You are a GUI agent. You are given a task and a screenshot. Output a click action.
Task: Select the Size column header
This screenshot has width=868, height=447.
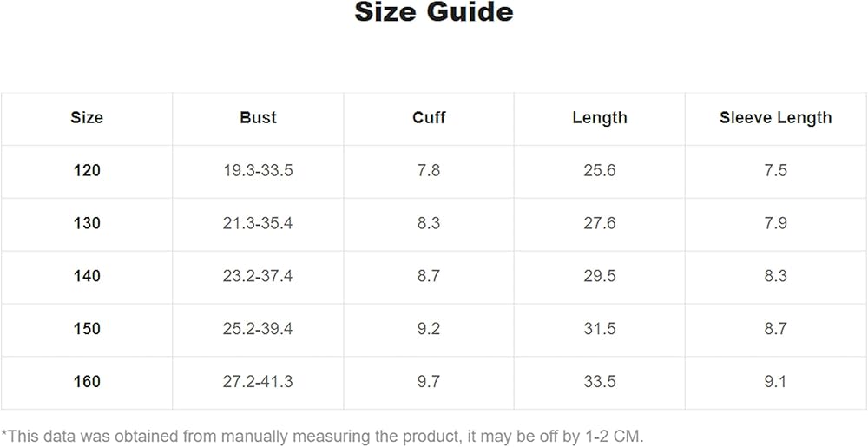coord(87,118)
